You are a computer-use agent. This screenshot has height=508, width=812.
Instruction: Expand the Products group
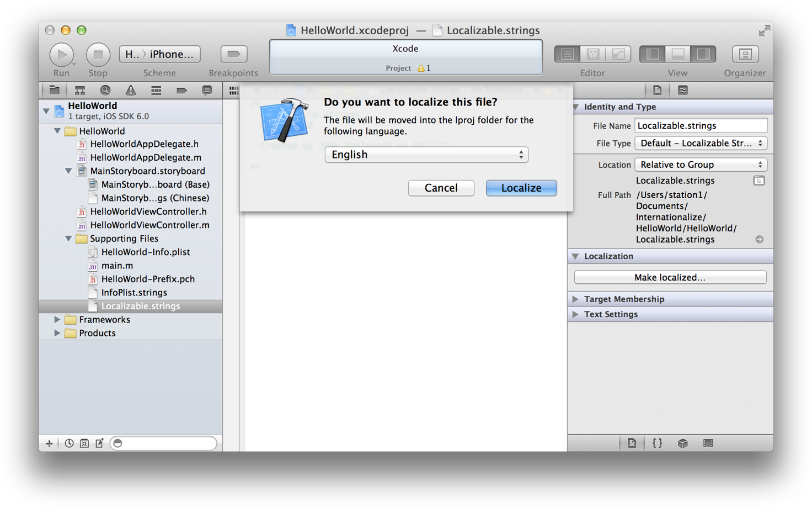57,333
